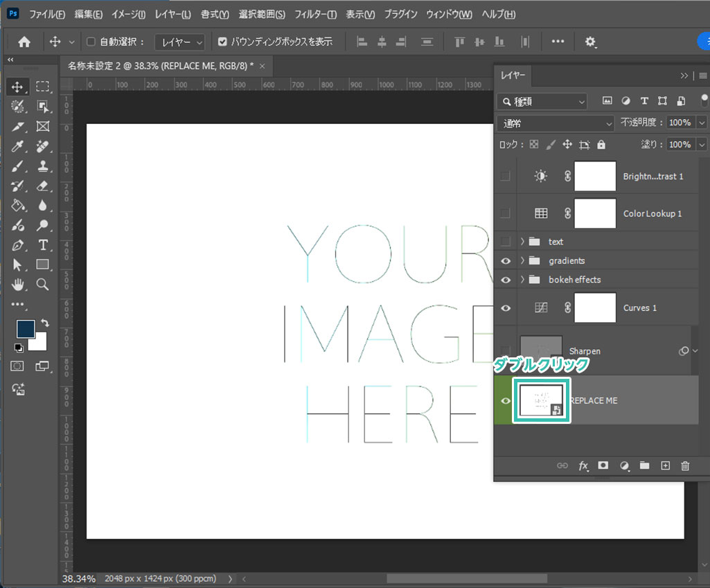Viewport: 710px width, 588px height.
Task: Pick the background color swatch
Action: 40,345
